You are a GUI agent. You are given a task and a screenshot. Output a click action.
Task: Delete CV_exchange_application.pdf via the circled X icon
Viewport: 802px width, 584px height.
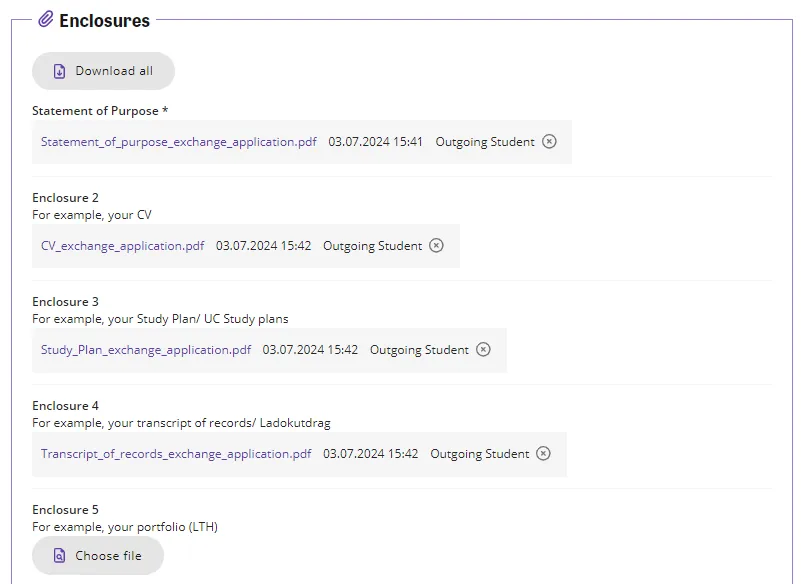click(x=436, y=245)
